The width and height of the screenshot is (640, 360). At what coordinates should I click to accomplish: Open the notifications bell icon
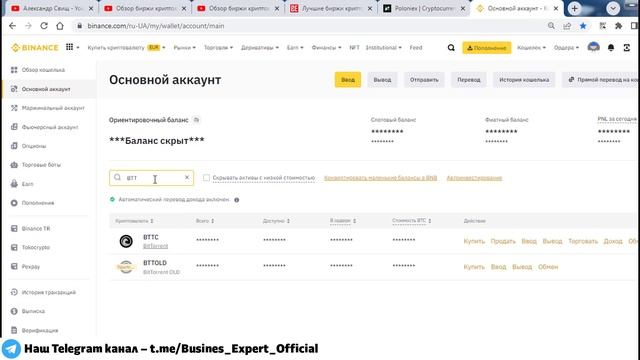(611, 48)
